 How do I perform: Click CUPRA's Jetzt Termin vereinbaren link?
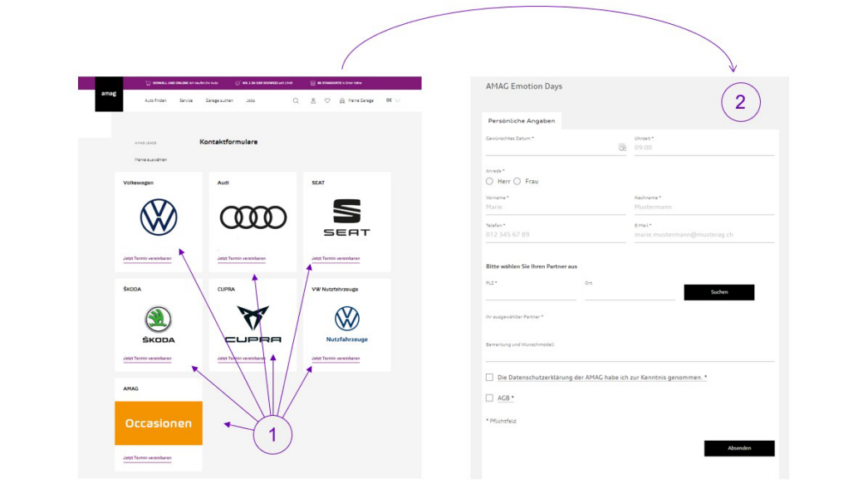pyautogui.click(x=242, y=359)
